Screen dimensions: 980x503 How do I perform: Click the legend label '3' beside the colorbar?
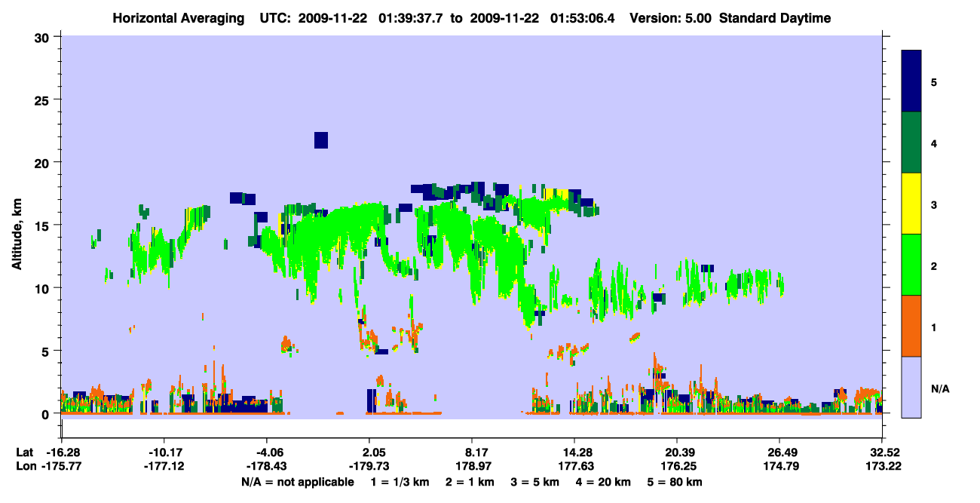(934, 204)
